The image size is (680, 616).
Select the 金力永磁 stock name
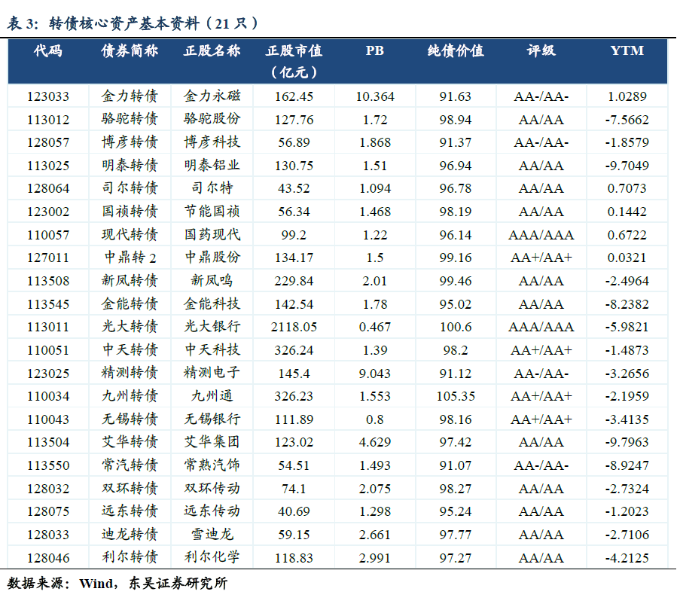[212, 96]
